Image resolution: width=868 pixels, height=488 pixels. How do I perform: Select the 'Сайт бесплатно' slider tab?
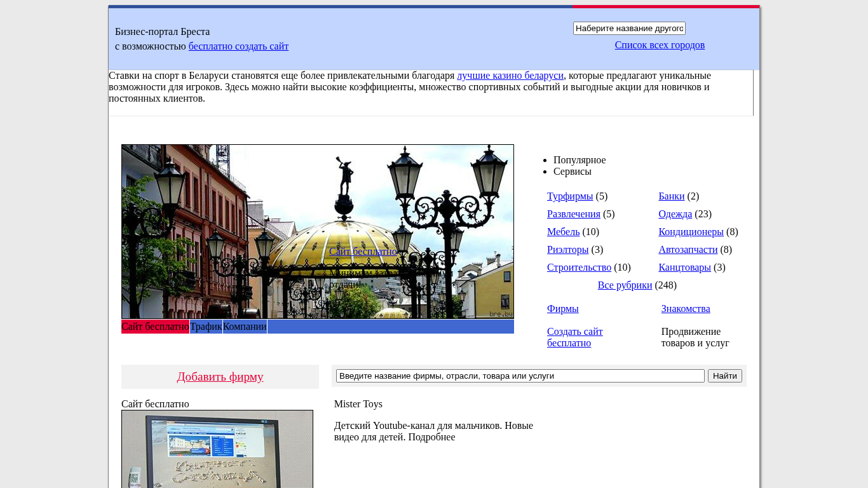click(x=155, y=327)
